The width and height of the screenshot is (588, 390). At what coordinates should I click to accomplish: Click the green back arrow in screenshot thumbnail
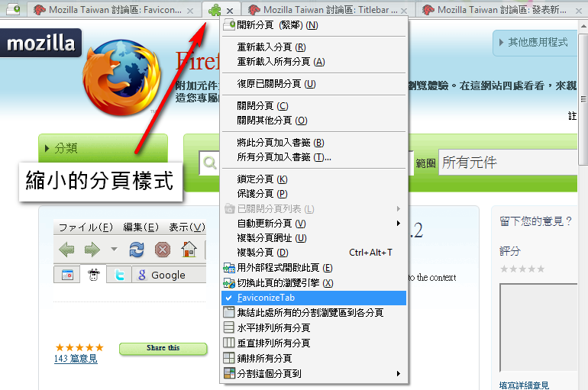[66, 250]
